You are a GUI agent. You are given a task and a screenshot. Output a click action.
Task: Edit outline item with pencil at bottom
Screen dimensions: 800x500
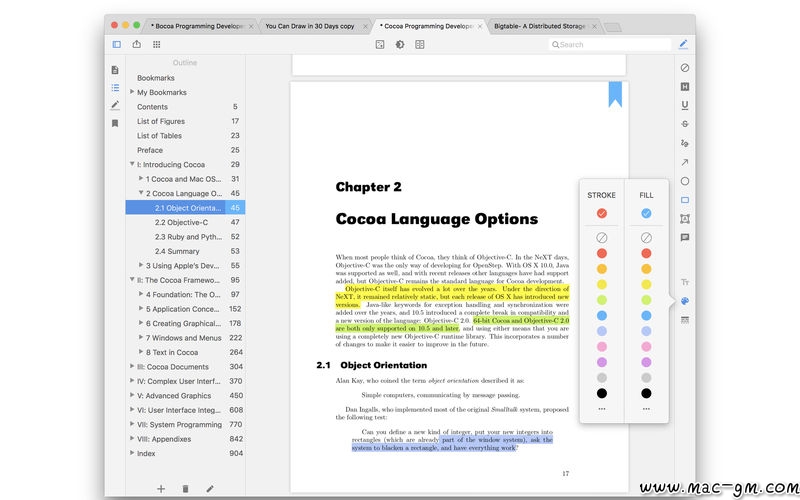coord(210,489)
